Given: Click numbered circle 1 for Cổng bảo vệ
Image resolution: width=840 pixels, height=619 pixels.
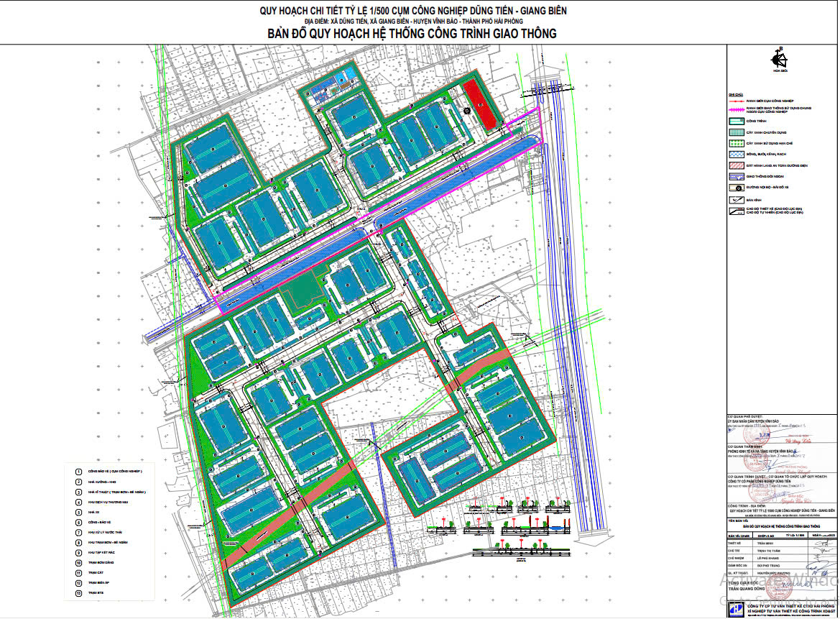Looking at the screenshot, I should [78, 470].
